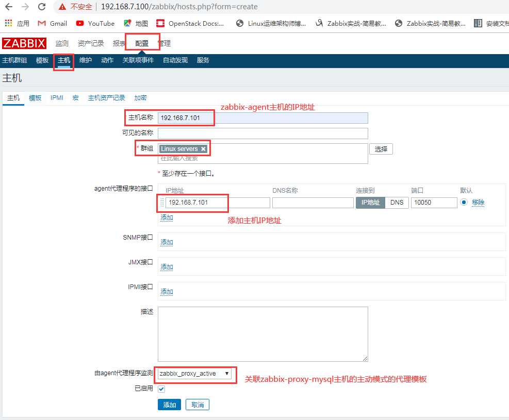Remove the Linux servers group tag
The image size is (509, 420).
click(x=203, y=149)
